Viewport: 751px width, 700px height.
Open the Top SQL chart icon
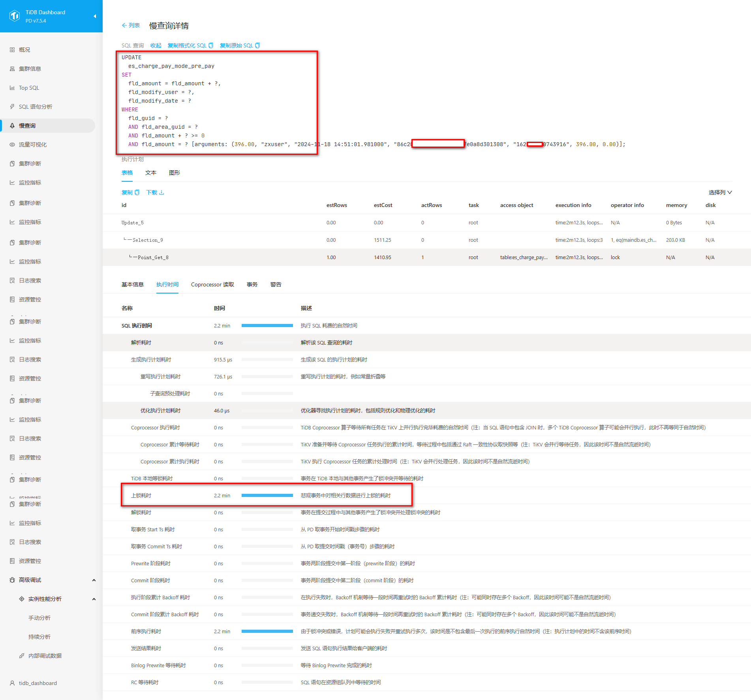click(x=12, y=88)
